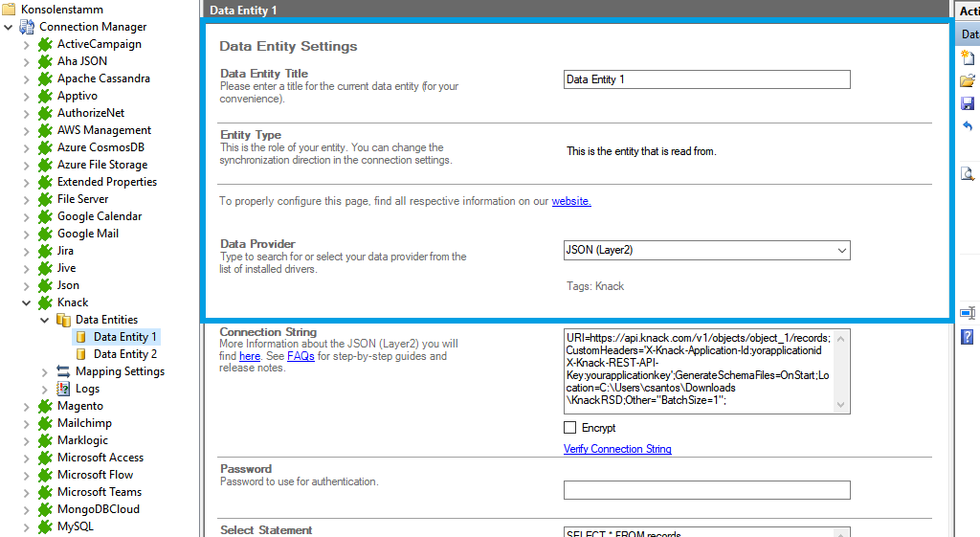Collapse the Data Entities folder

pyautogui.click(x=45, y=320)
